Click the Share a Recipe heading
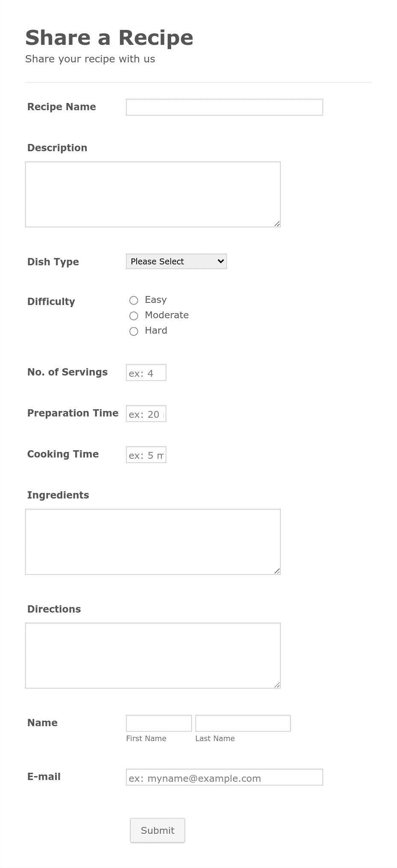The width and height of the screenshot is (397, 868). (110, 38)
